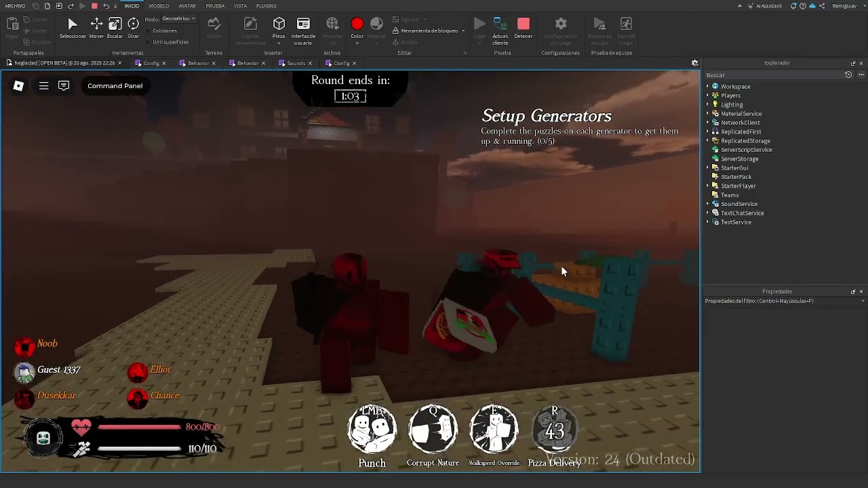Switch to the PLUGINS ribbon tab
The image size is (868, 488).
266,6
